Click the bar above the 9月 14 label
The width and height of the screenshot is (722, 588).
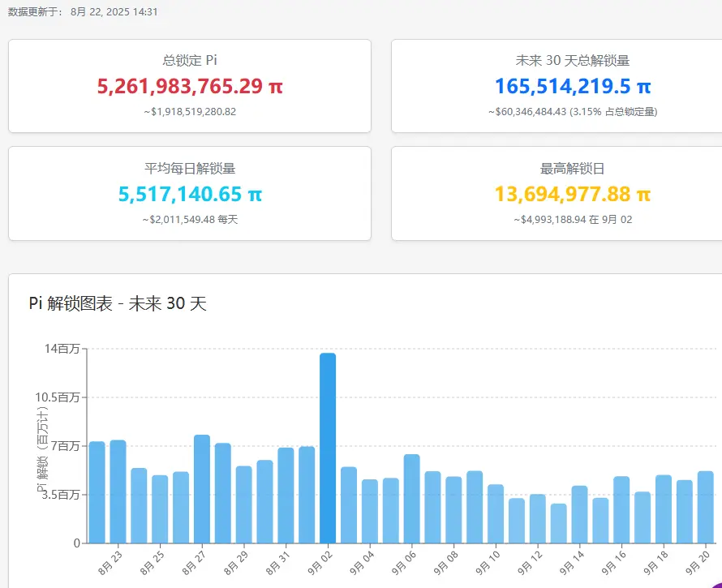(579, 515)
